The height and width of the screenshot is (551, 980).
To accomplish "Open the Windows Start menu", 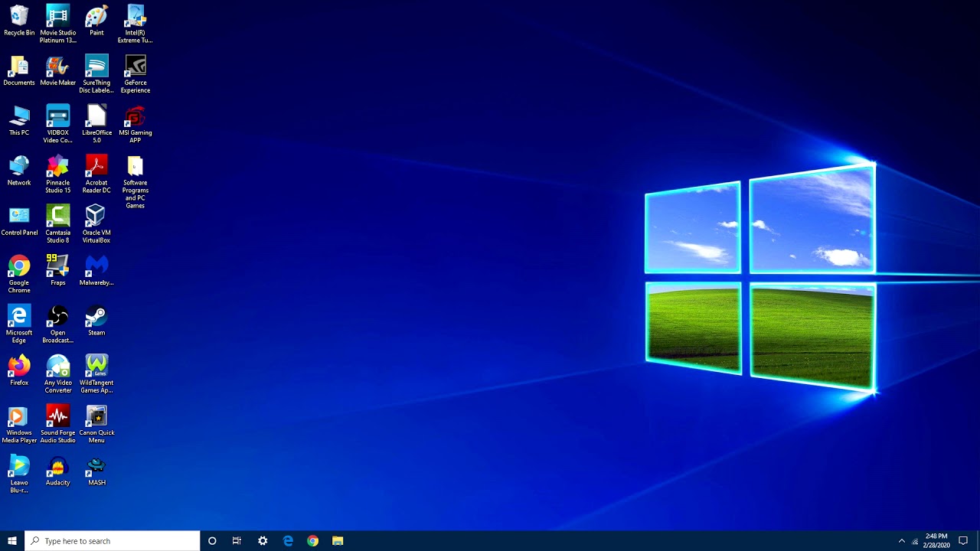I will click(x=12, y=541).
